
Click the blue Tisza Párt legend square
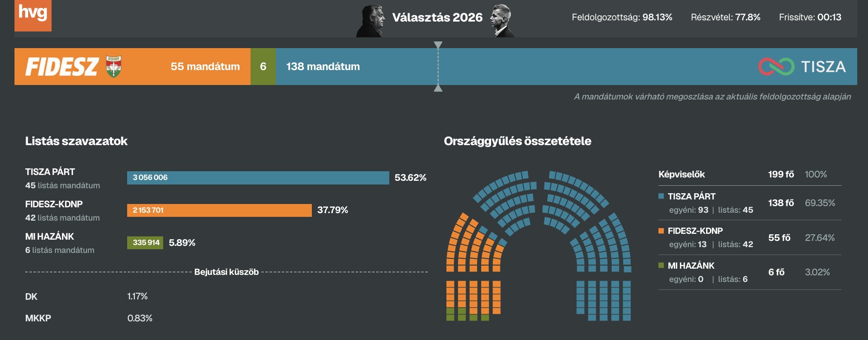click(x=661, y=196)
